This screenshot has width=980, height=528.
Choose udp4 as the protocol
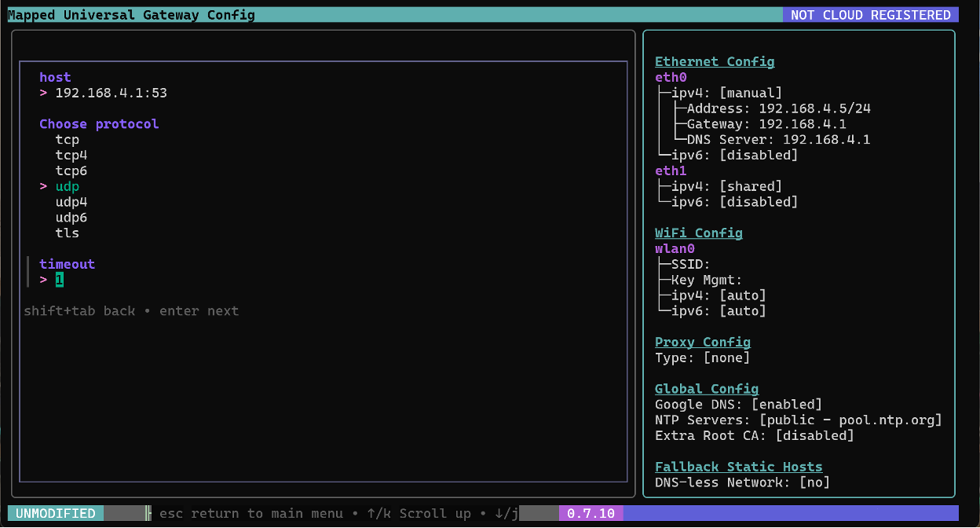(71, 202)
